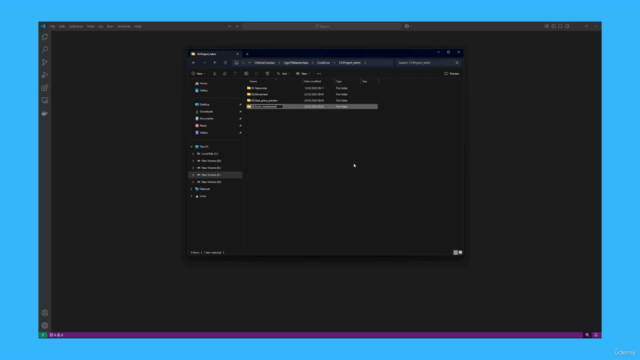Click the Paste icon in Explorer toolbar
This screenshot has height=360, width=640.
pyautogui.click(x=236, y=74)
